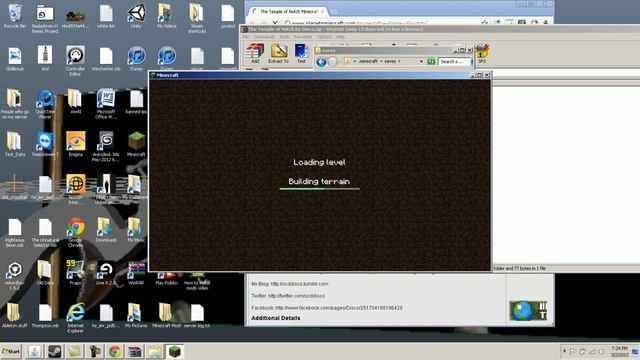Open the Google Chrome desktop shortcut
Viewport: 640px width, 360px height.
tap(76, 233)
